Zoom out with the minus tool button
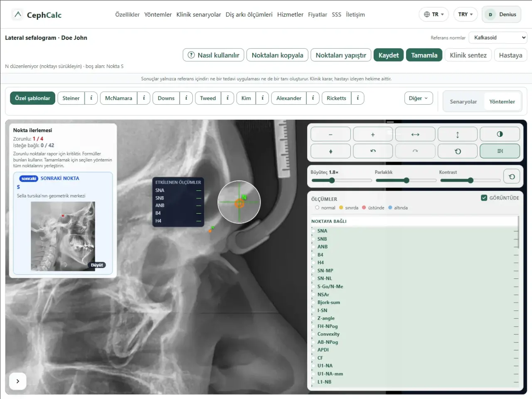 click(330, 134)
